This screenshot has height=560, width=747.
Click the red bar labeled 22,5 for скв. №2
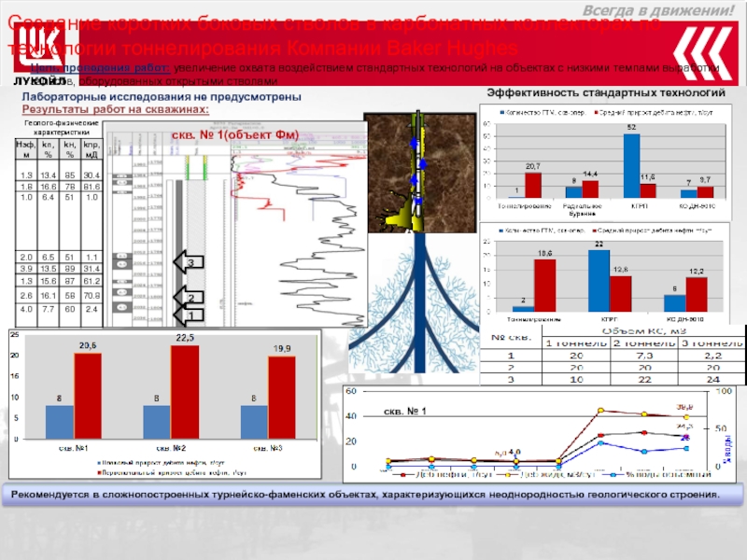pos(185,392)
